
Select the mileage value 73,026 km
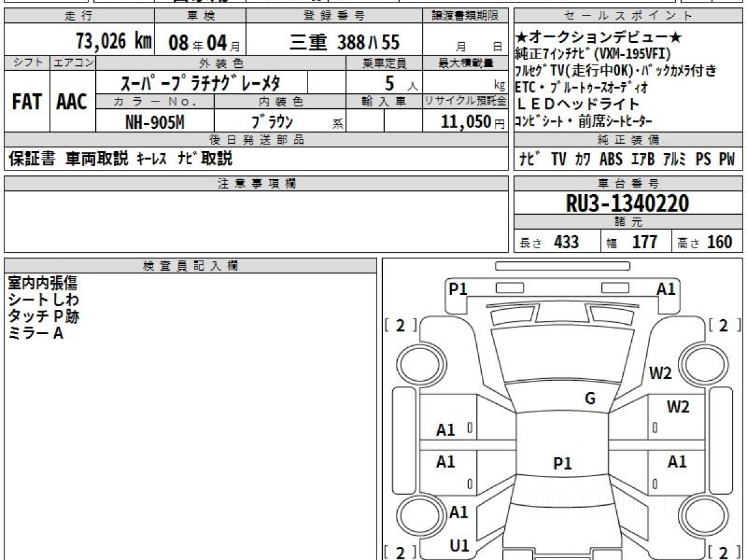[x=114, y=42]
